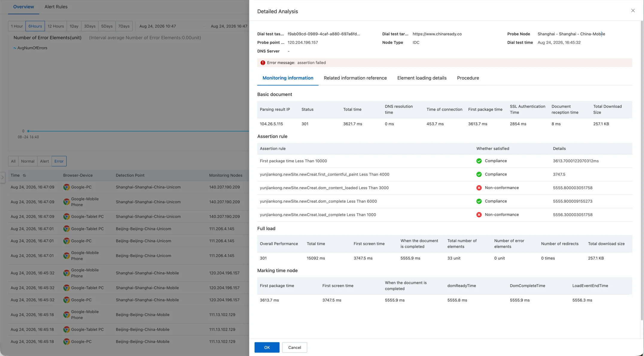
Task: Click dial test target URL https://www.chinaready.co
Action: 437,34
